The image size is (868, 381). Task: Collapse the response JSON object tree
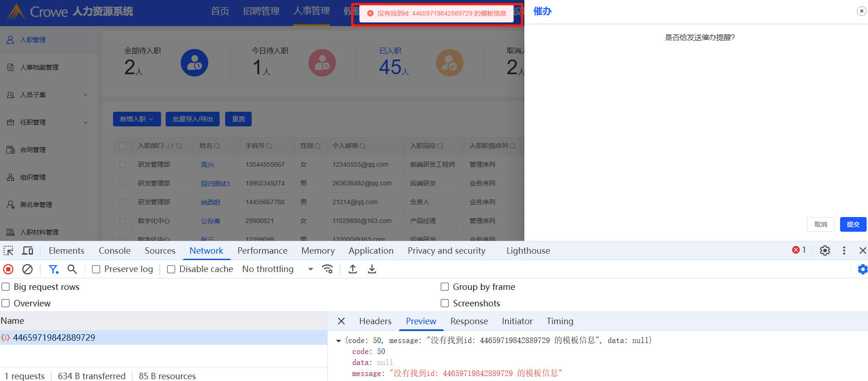point(339,341)
